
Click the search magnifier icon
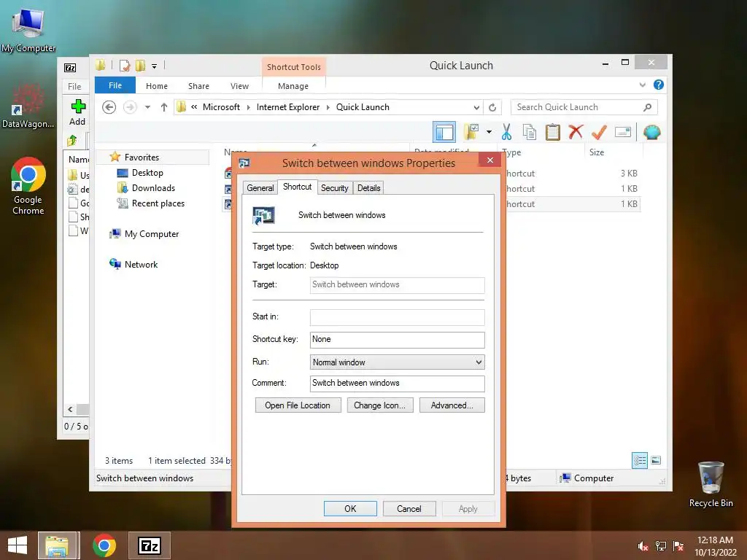[648, 107]
